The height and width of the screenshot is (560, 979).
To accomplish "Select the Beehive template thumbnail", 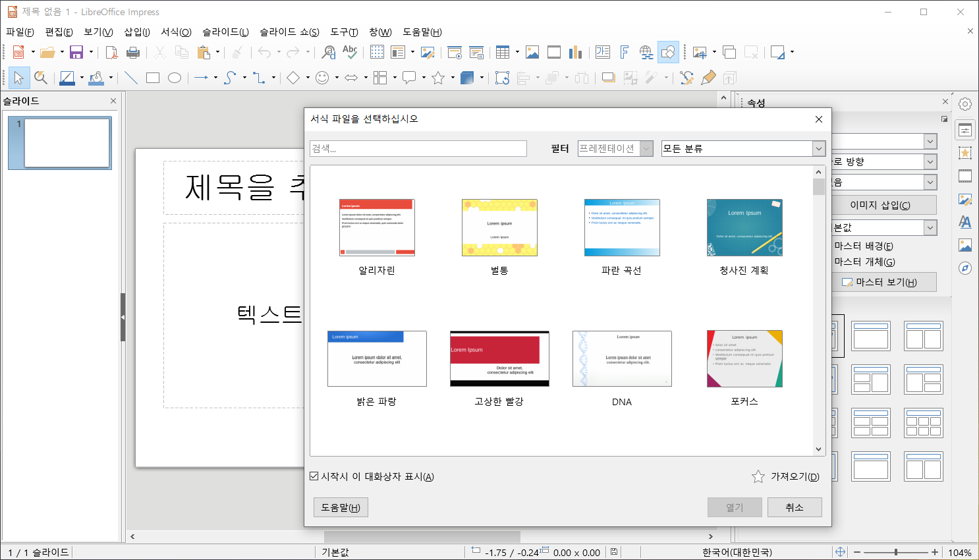I will coord(499,227).
